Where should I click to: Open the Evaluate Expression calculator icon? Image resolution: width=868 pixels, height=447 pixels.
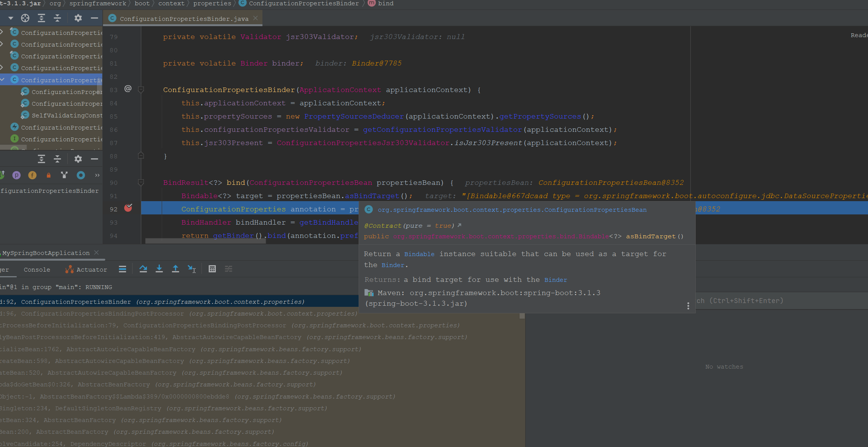pyautogui.click(x=212, y=269)
